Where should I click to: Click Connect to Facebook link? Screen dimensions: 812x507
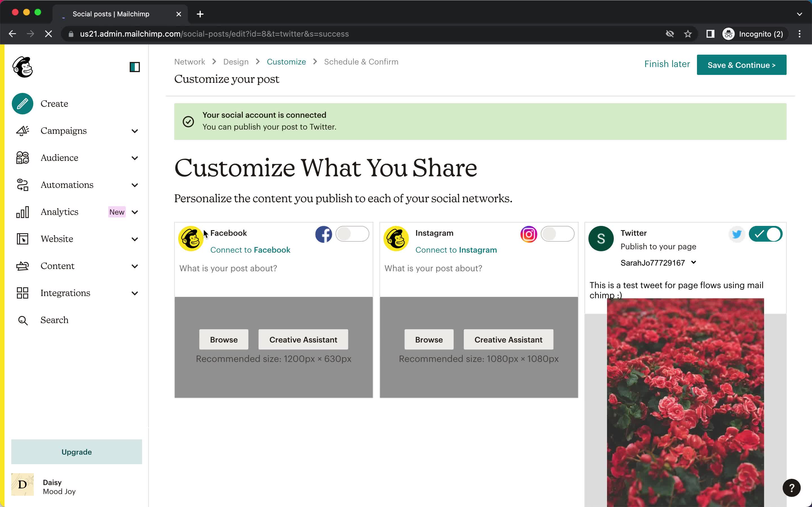coord(250,249)
